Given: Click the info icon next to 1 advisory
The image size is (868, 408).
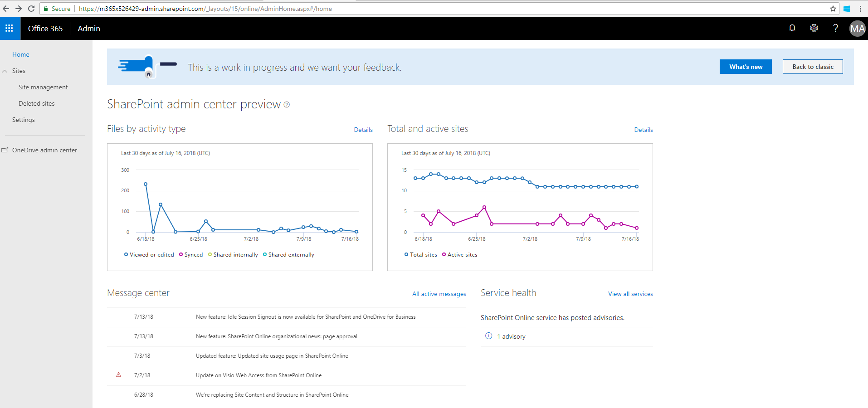Looking at the screenshot, I should [x=488, y=336].
